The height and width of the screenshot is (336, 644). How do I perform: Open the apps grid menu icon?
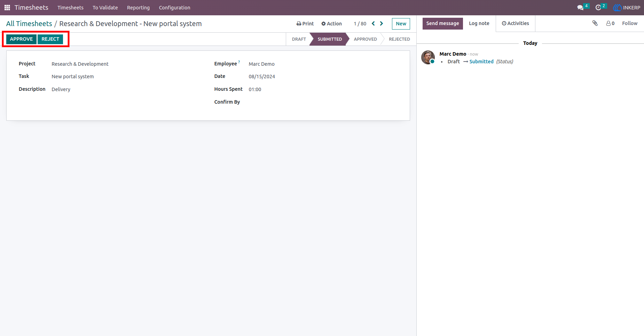[7, 7]
